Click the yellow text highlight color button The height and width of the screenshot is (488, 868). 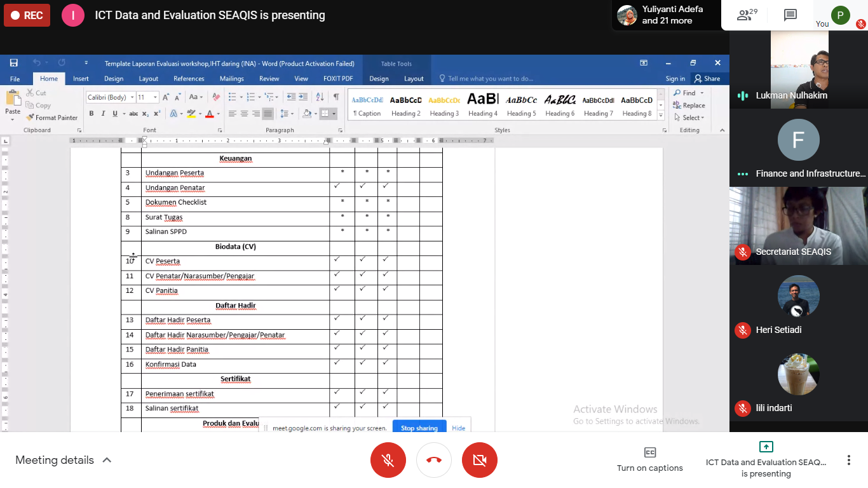(191, 114)
